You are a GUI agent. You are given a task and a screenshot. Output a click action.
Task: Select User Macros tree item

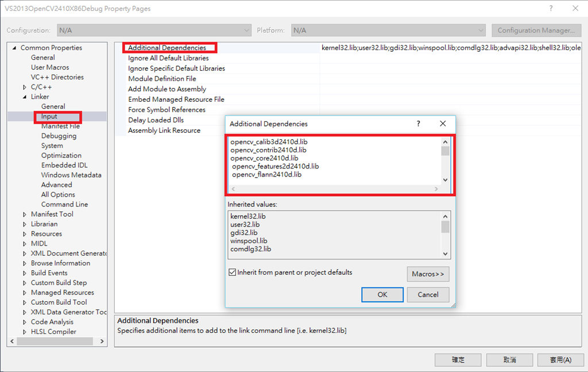(50, 67)
